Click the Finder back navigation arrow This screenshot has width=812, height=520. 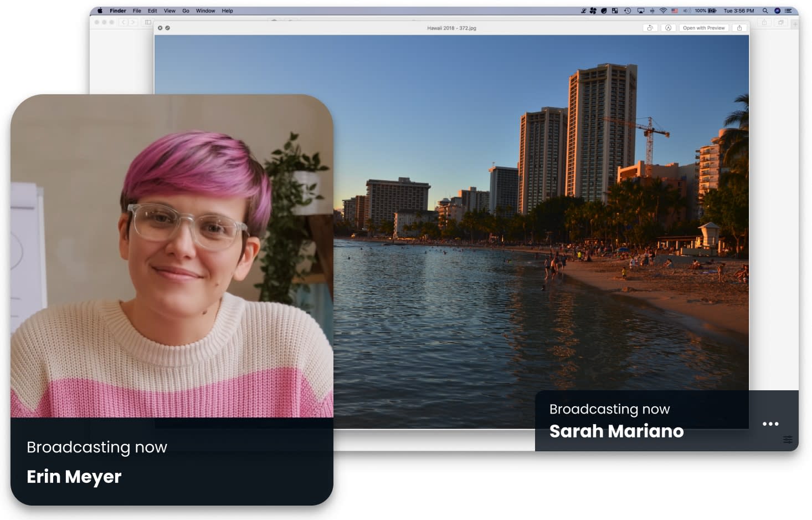click(123, 22)
